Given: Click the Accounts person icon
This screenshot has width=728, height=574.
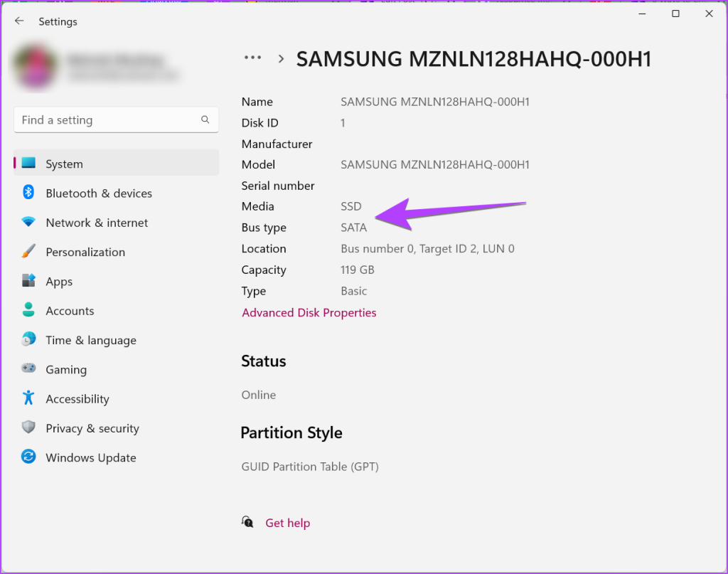Looking at the screenshot, I should (28, 309).
